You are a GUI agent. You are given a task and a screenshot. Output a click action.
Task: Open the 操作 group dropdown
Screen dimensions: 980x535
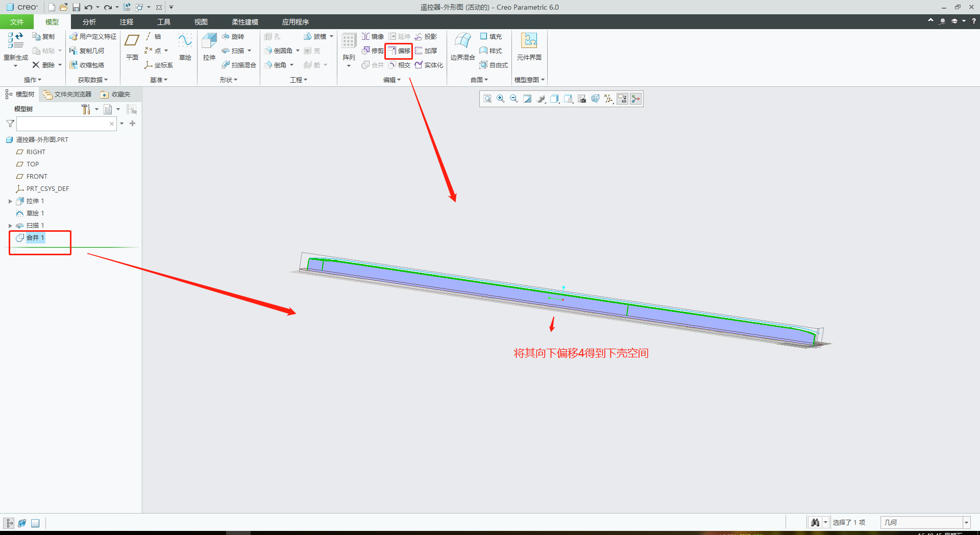point(33,80)
